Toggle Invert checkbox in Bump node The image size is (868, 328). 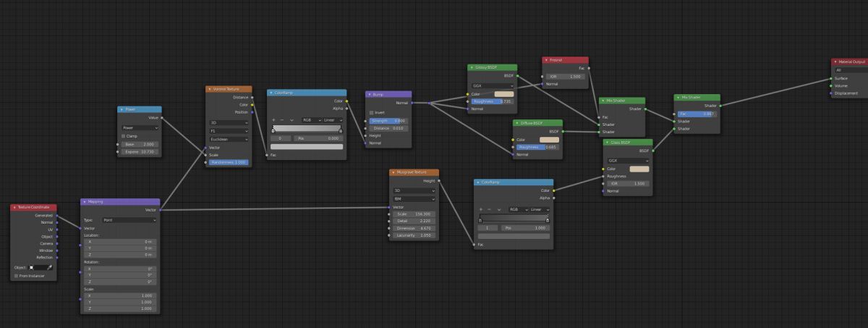click(371, 112)
